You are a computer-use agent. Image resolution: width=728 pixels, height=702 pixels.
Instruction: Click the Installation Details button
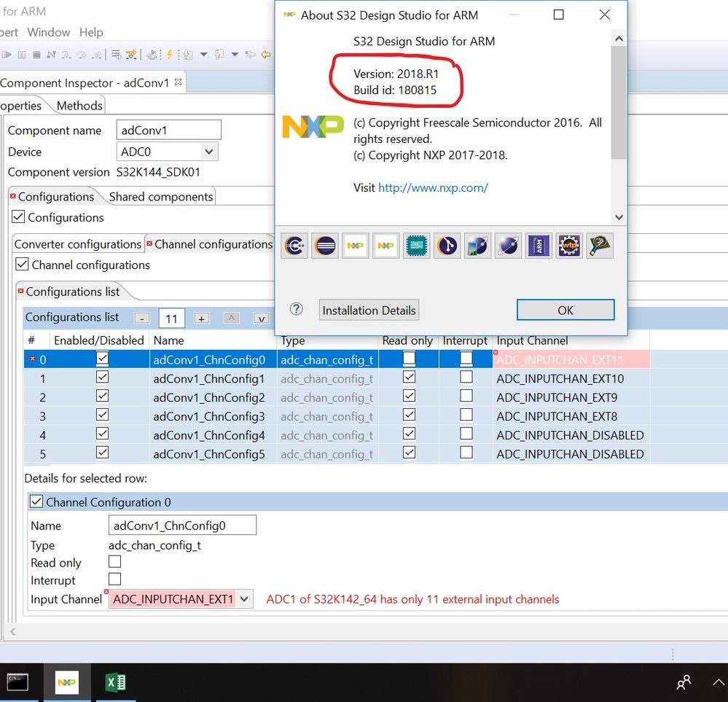pyautogui.click(x=369, y=310)
